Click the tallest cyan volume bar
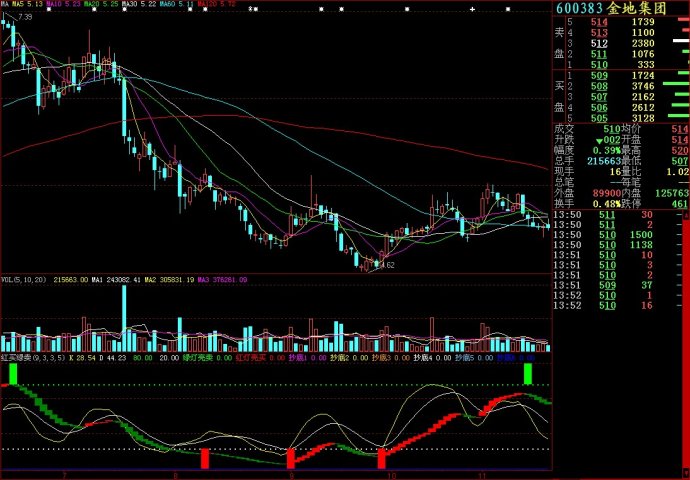The height and width of the screenshot is (480, 690). [x=124, y=319]
